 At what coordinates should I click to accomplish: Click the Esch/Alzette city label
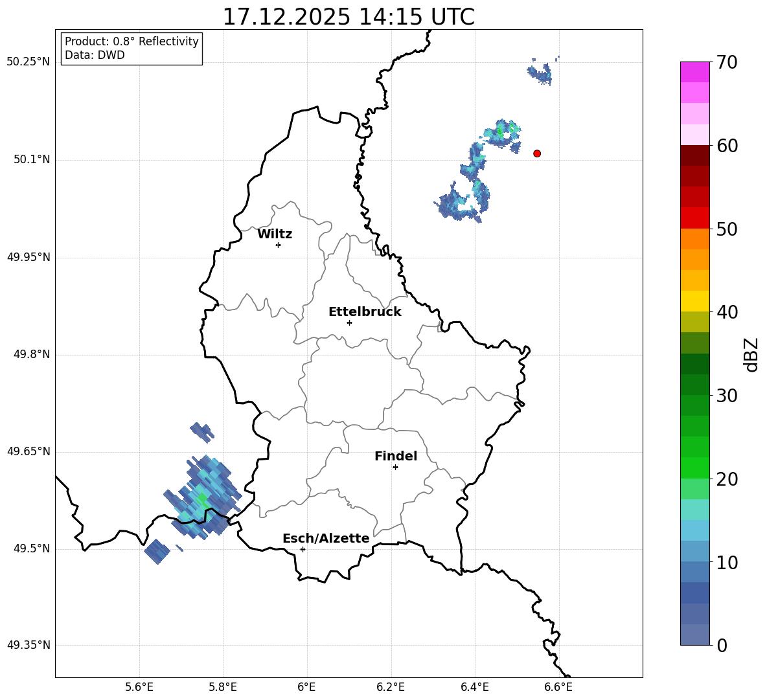tap(326, 539)
